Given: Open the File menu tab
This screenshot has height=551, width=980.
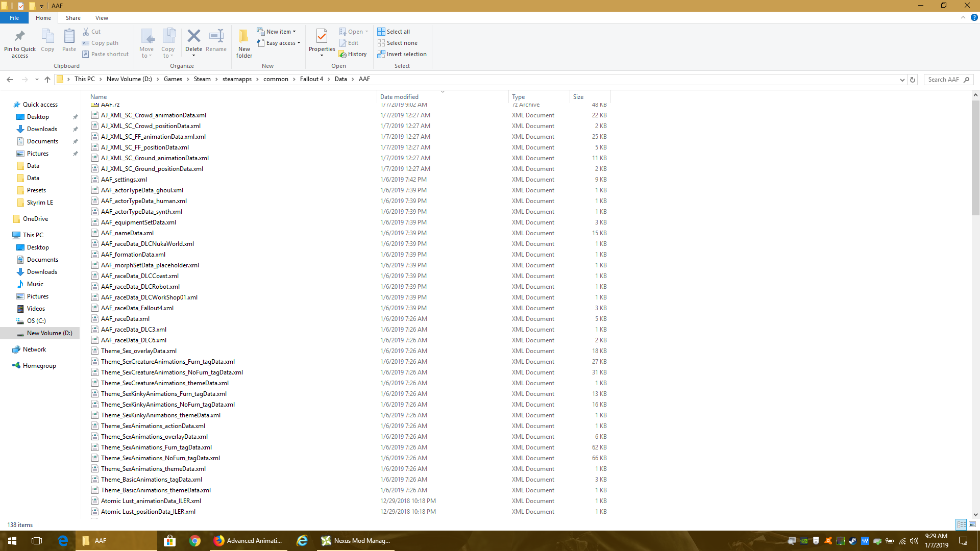Looking at the screenshot, I should click(14, 18).
